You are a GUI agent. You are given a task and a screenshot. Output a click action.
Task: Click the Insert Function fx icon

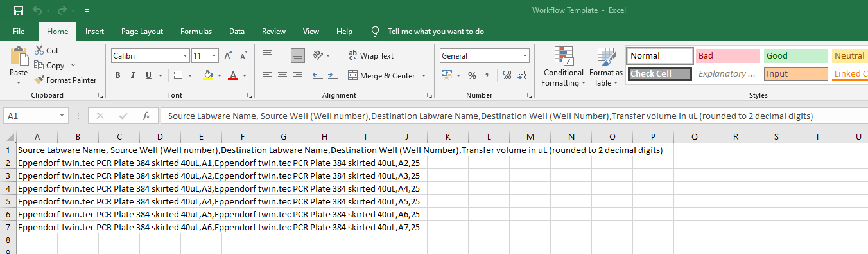tap(146, 116)
